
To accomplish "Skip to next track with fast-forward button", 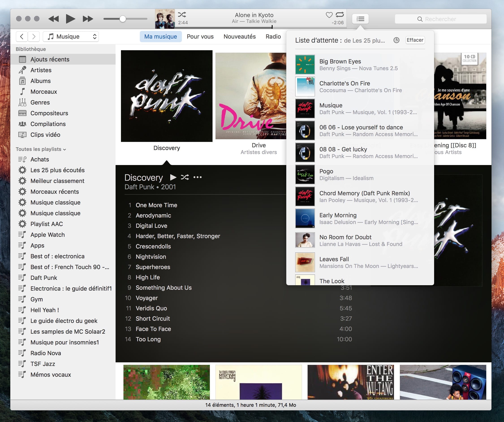I will tap(88, 19).
